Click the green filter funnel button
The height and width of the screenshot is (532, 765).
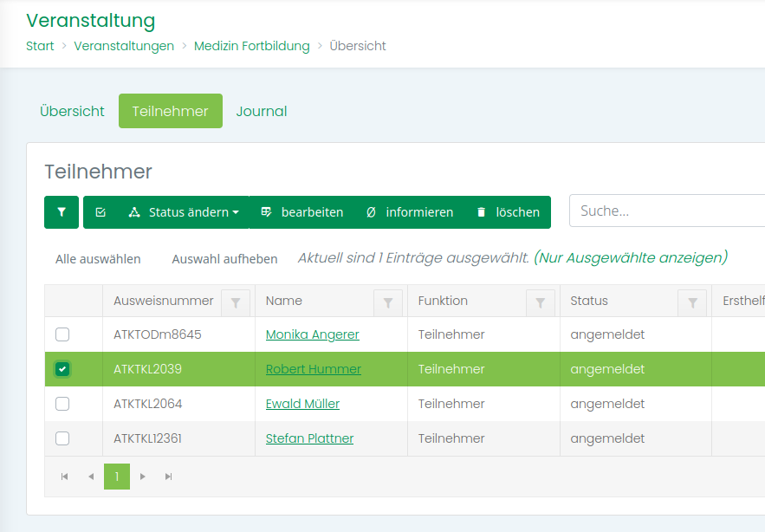pos(62,212)
